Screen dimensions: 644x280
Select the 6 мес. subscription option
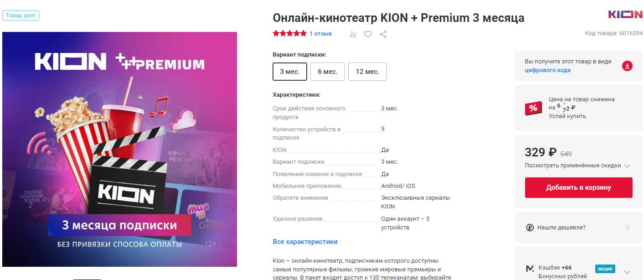point(327,72)
